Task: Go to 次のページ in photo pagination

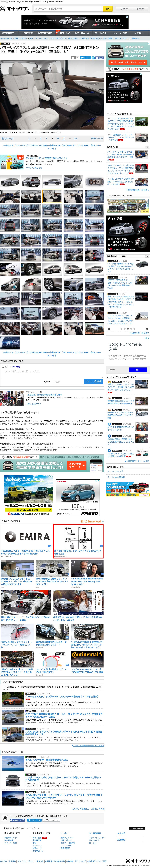Action: click(x=97, y=138)
